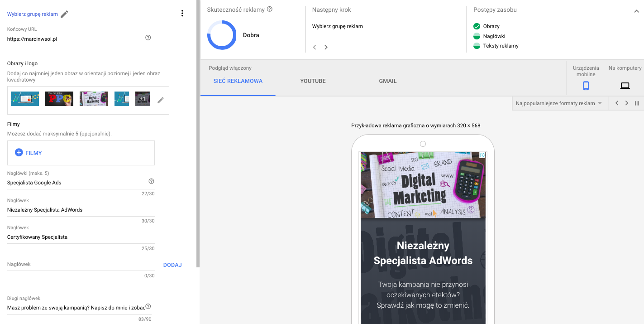Open the three-dot more options menu

coord(182,14)
